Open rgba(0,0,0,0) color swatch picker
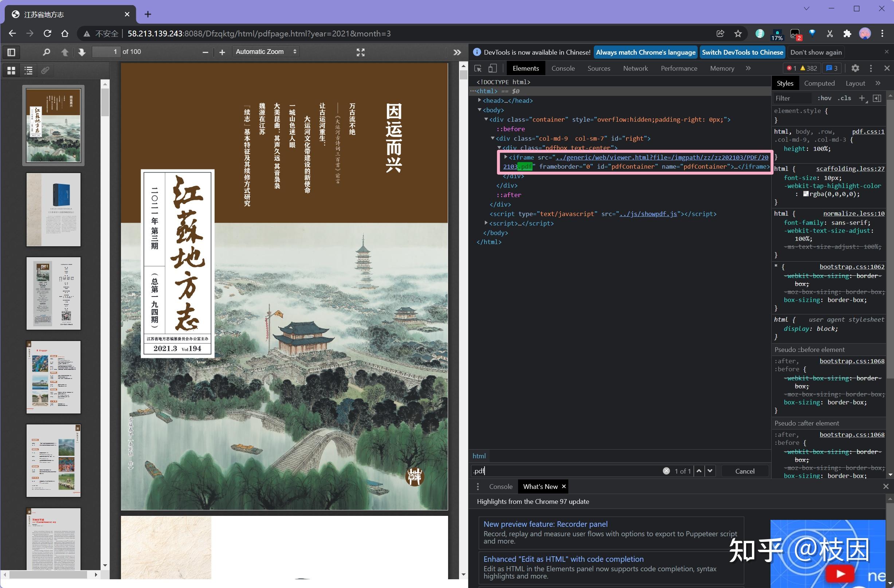894x588 pixels. point(806,194)
